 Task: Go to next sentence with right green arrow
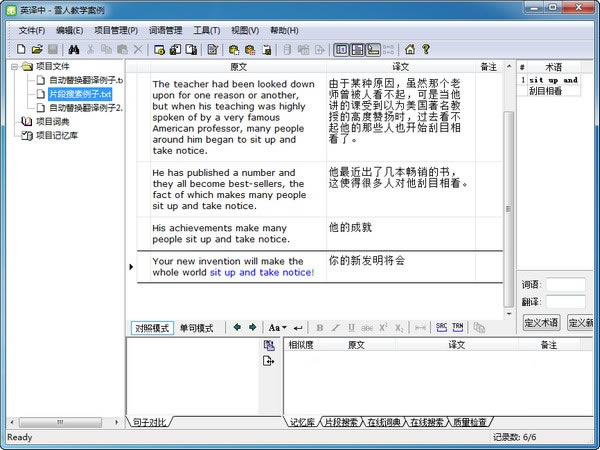tap(252, 327)
